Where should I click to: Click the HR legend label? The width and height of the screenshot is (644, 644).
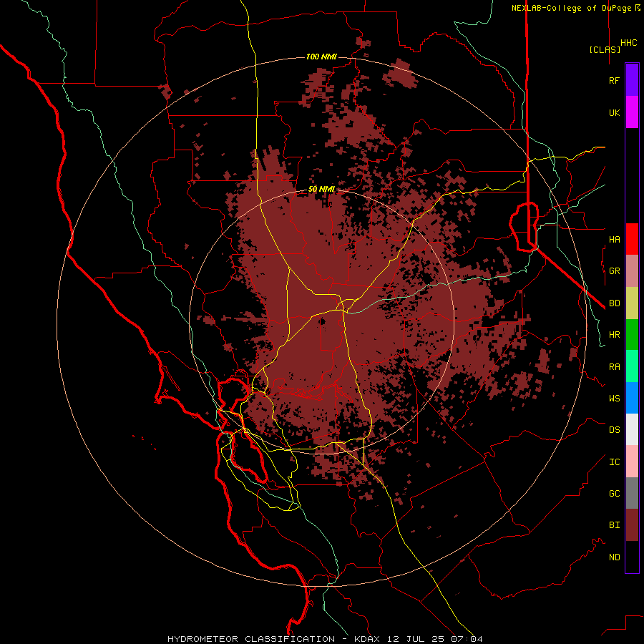(x=614, y=335)
